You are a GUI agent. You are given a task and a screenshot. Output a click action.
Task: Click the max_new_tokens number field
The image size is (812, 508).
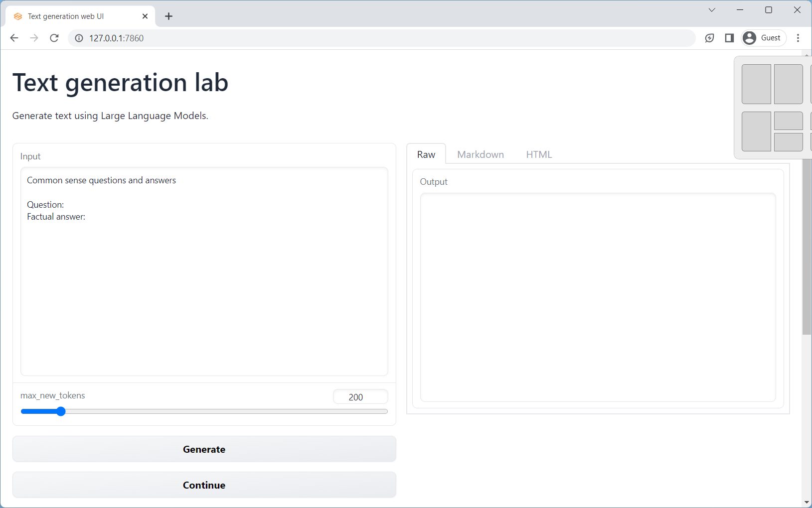(x=360, y=397)
